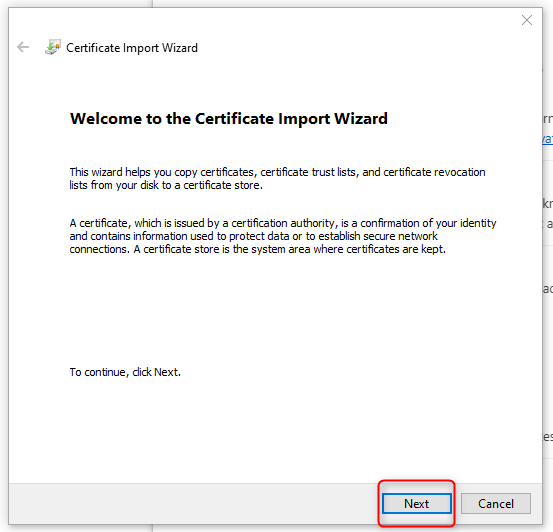The height and width of the screenshot is (532, 553).
Task: Close the wizard with the X button
Action: click(x=527, y=20)
